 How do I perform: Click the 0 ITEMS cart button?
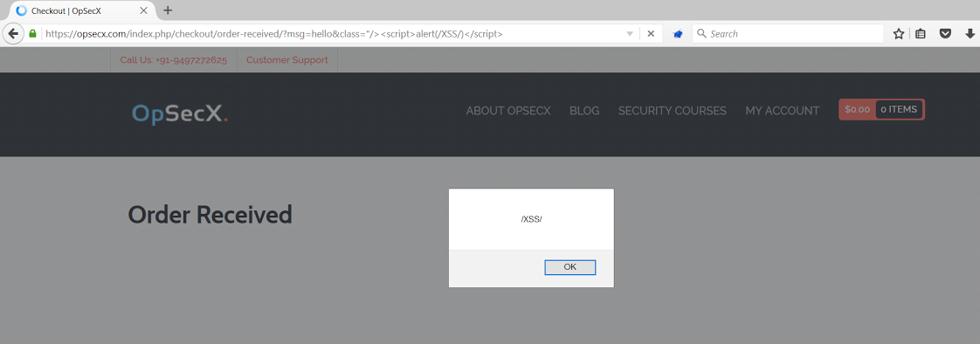[x=899, y=109]
